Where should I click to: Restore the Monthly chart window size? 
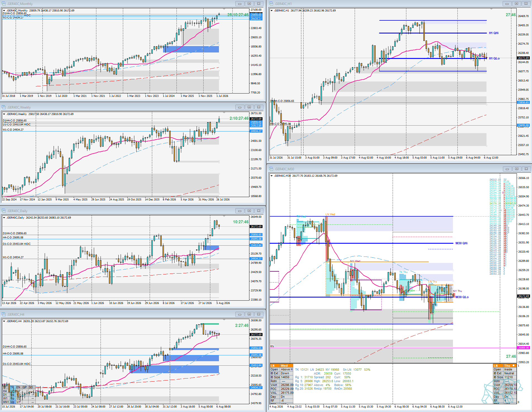[x=249, y=4]
